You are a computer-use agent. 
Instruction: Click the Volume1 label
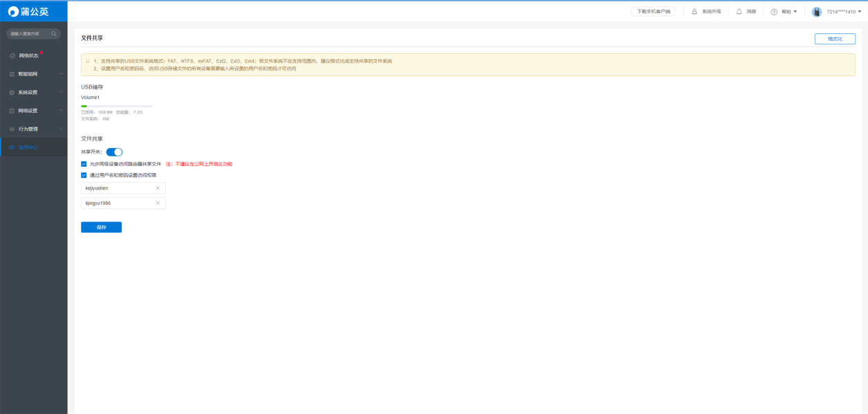click(x=90, y=98)
